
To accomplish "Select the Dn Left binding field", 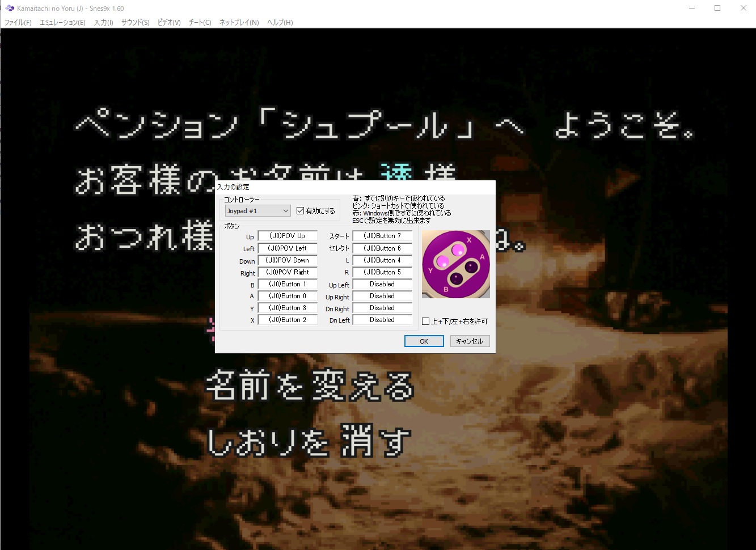I will [x=382, y=320].
